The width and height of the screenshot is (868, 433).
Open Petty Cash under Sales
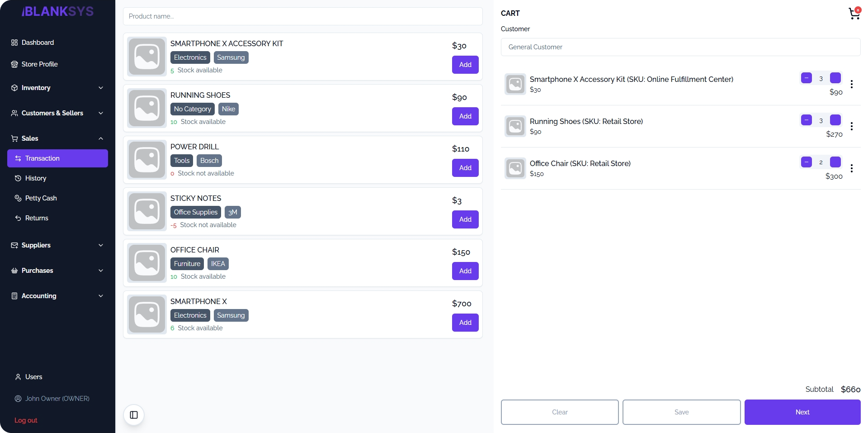(41, 198)
